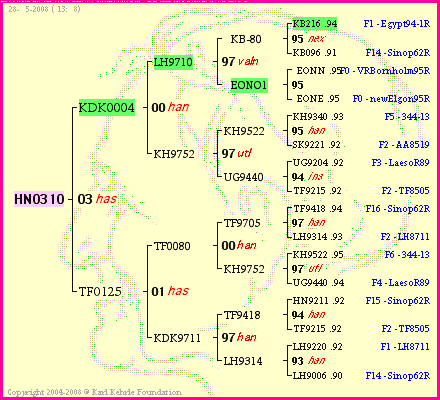Open the F16 - Sinop62R link

pyautogui.click(x=398, y=209)
